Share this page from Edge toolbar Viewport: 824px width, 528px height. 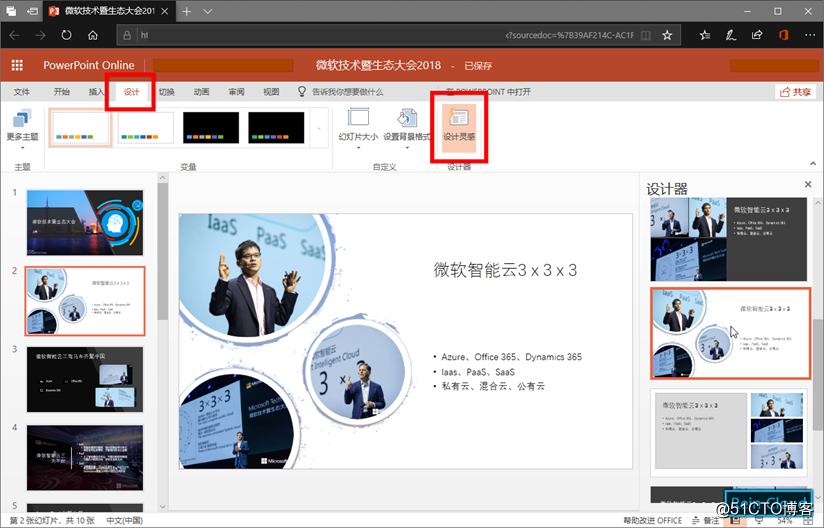(757, 35)
